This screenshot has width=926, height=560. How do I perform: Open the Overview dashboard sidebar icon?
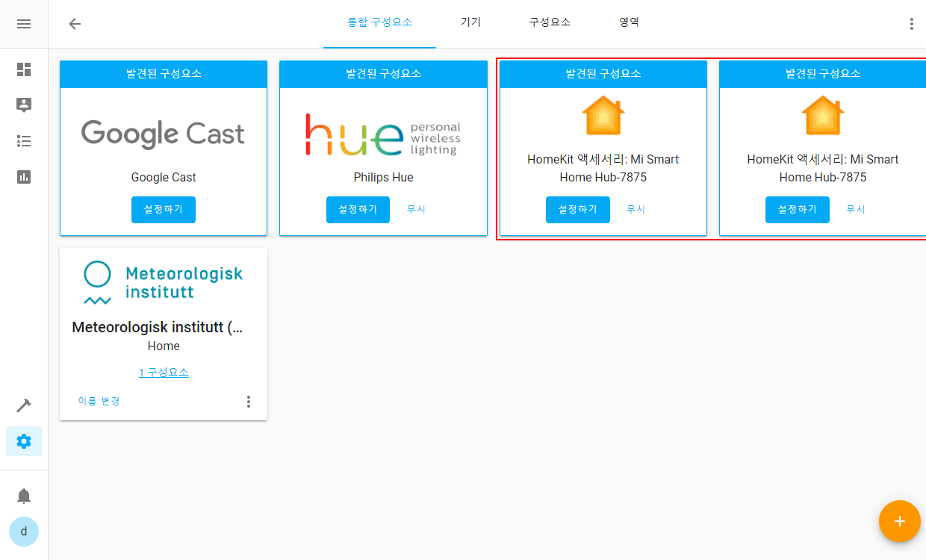(x=24, y=69)
